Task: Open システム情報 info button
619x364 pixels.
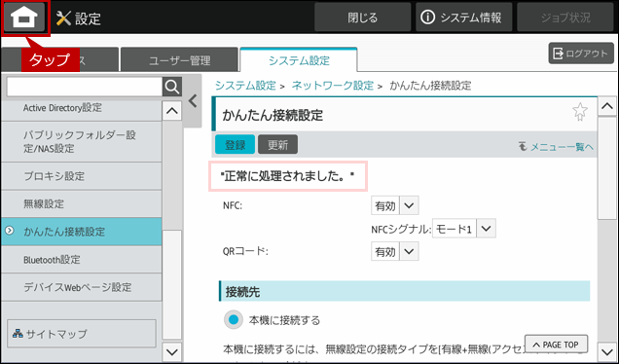Action: [463, 18]
